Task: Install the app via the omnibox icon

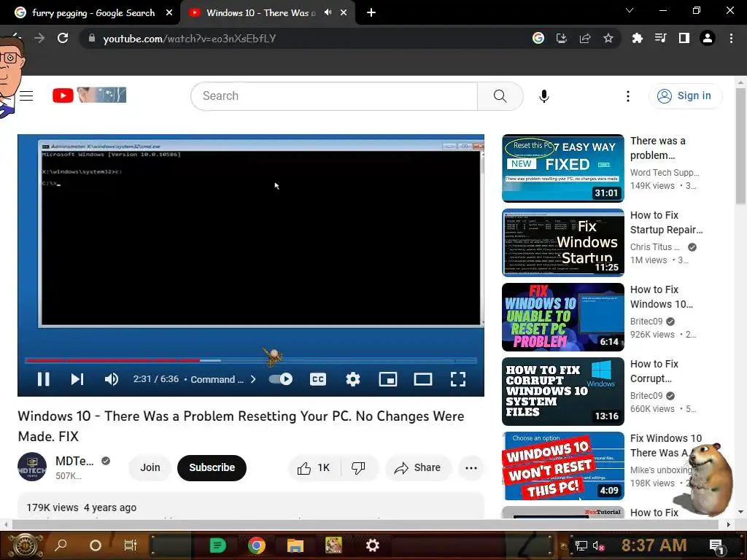Action: (562, 38)
